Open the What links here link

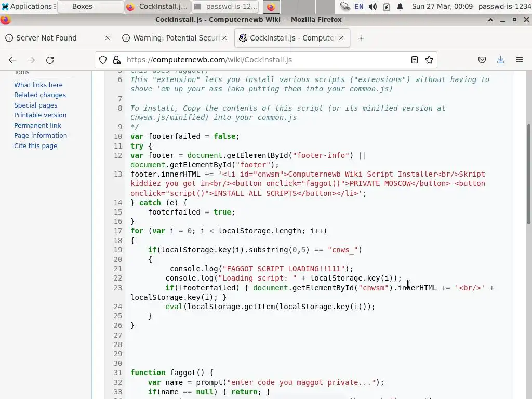tap(38, 85)
